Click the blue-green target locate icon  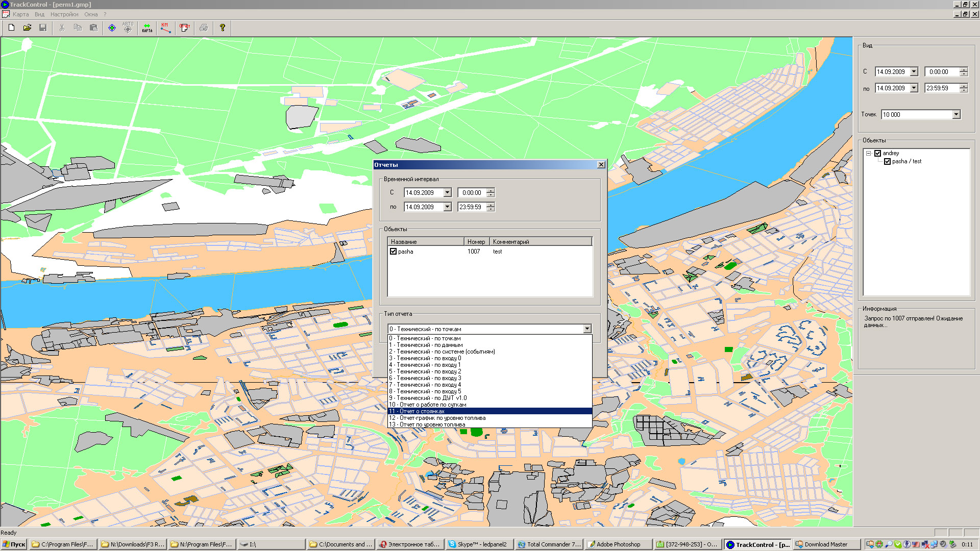112,28
